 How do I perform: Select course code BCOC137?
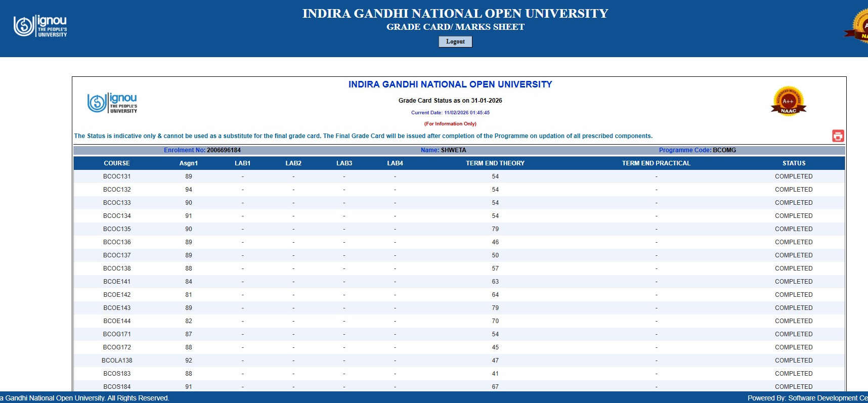click(117, 255)
